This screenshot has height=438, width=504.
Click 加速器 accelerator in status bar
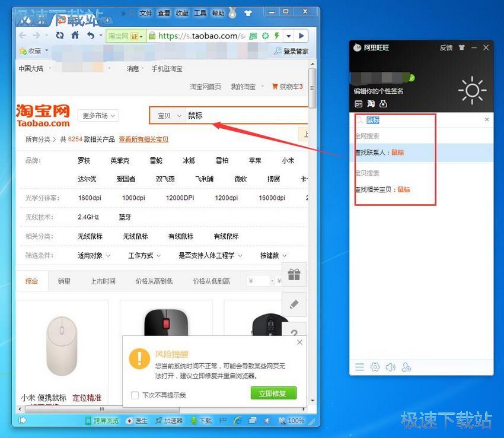pos(169,420)
